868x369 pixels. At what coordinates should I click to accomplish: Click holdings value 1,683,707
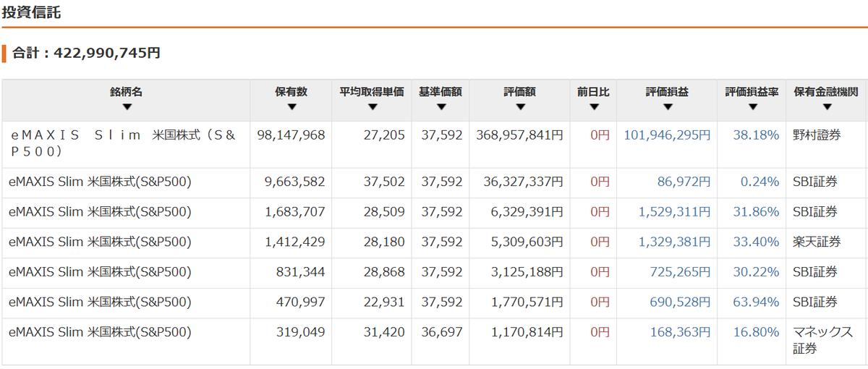(x=295, y=212)
